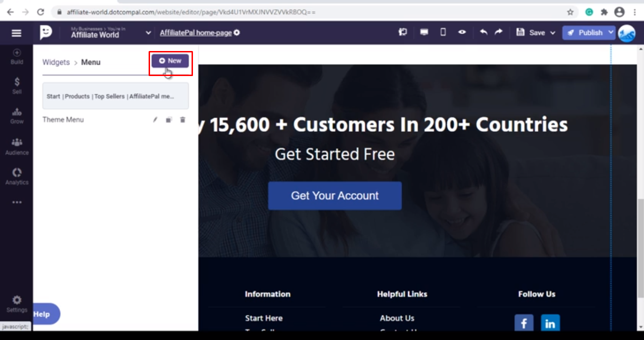Open the Start Here footer link
The image size is (644, 340).
coord(264,318)
